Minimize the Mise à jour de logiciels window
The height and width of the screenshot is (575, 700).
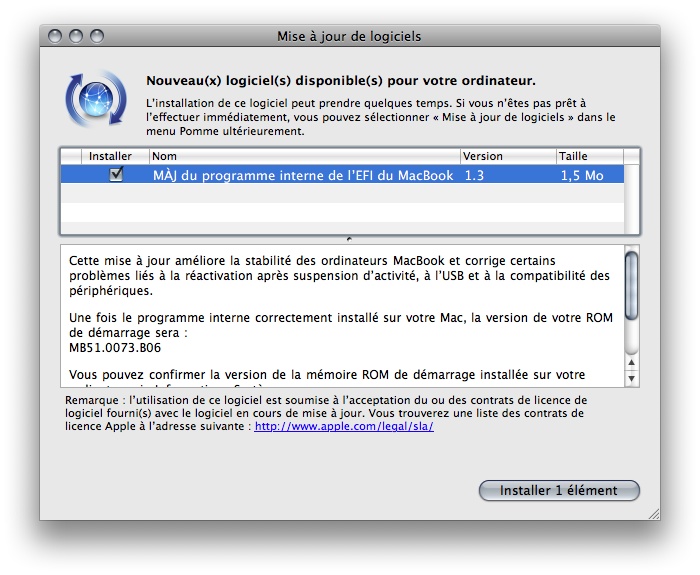[76, 36]
